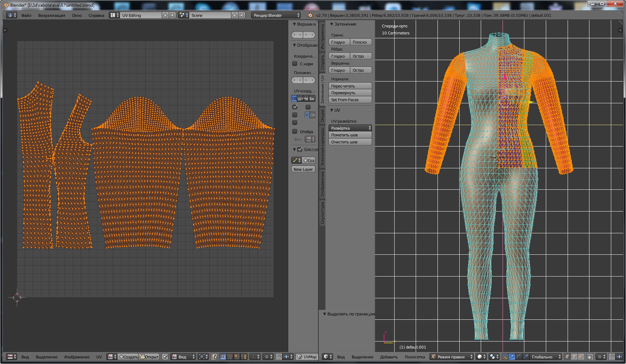
Task: Click the 'Пометить шов' button
Action: [350, 135]
